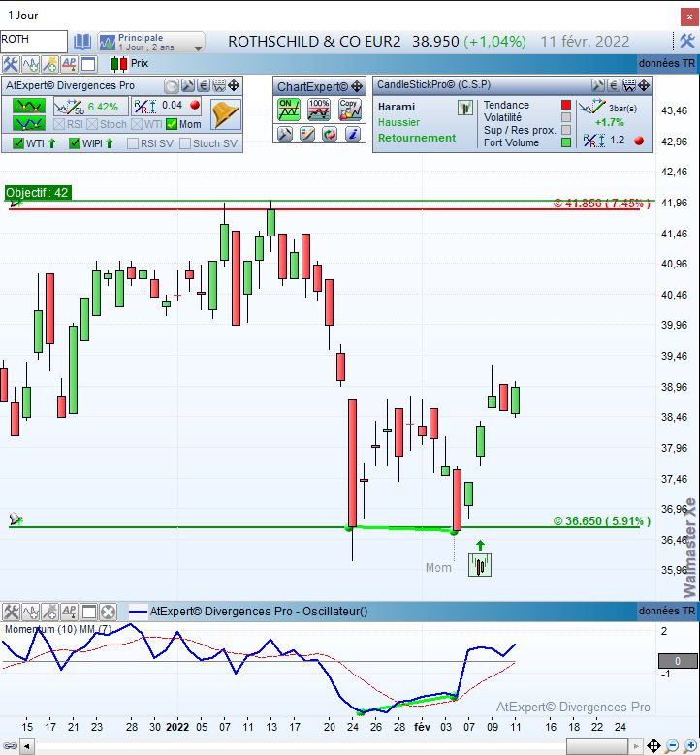The height and width of the screenshot is (755, 700).
Task: Click the ChartExpert notes pencil icon
Action: click(307, 134)
